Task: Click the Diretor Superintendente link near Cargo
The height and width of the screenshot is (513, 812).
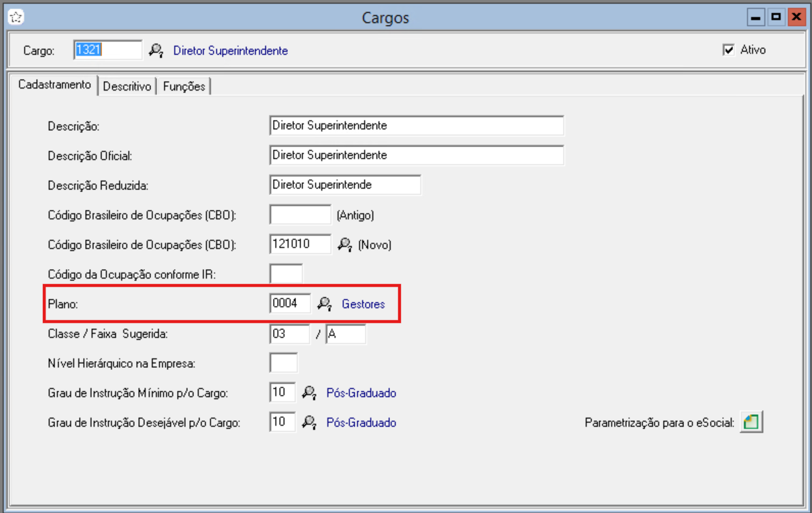Action: [230, 50]
